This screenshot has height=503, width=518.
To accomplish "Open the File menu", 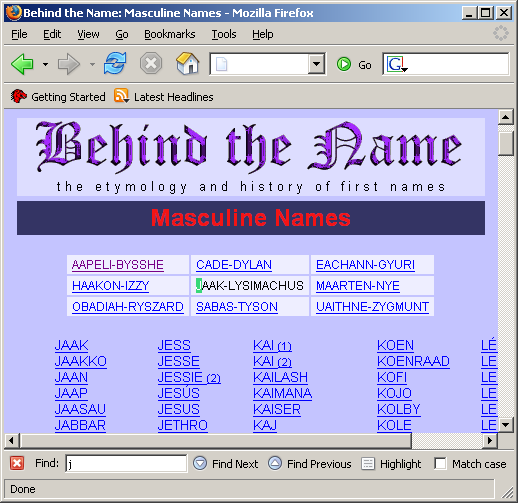I will coord(19,34).
